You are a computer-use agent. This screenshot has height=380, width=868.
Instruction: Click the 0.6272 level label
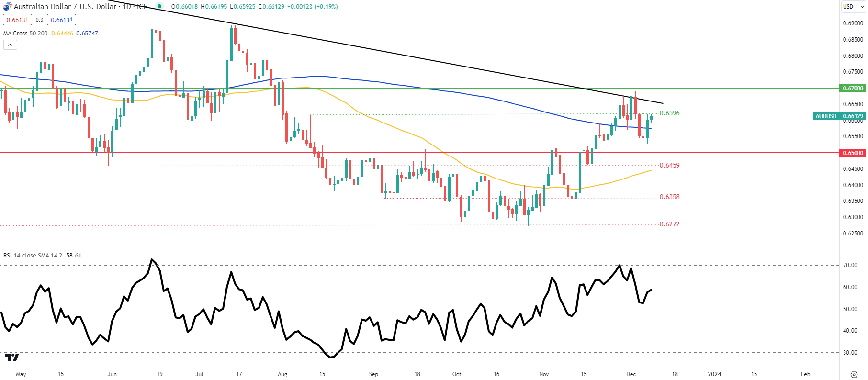pyautogui.click(x=669, y=224)
